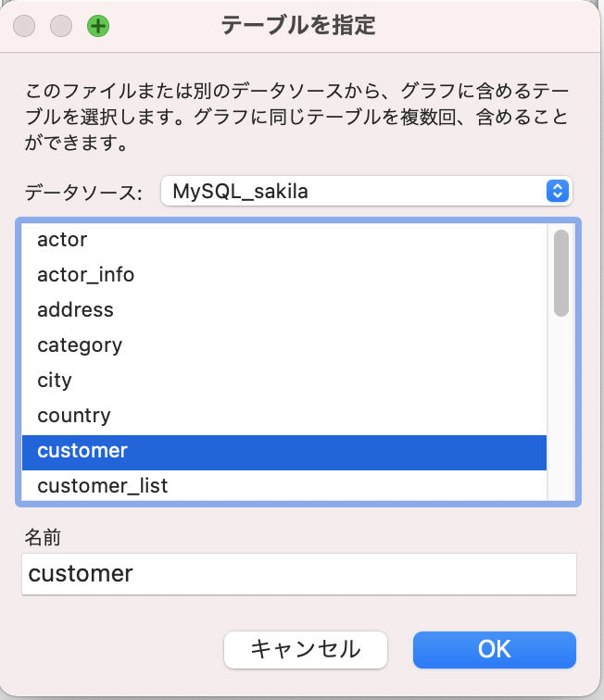Click the green zoom window button
604x700 pixels.
tap(97, 26)
